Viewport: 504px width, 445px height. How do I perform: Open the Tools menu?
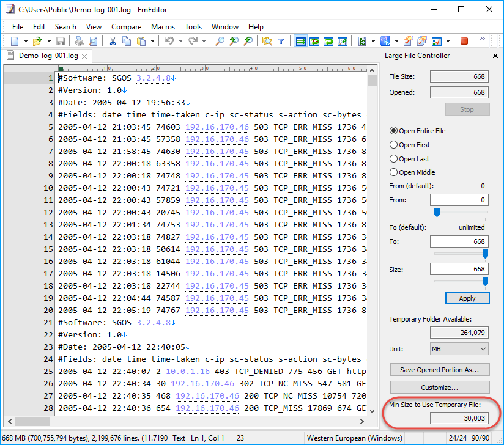193,27
